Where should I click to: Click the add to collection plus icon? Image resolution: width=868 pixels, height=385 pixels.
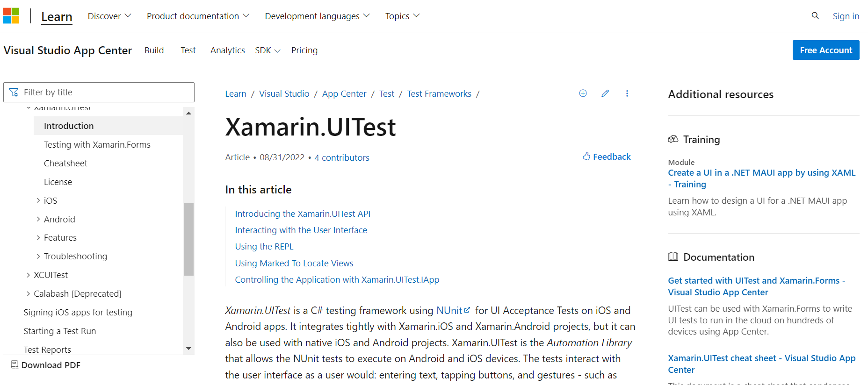pyautogui.click(x=583, y=93)
